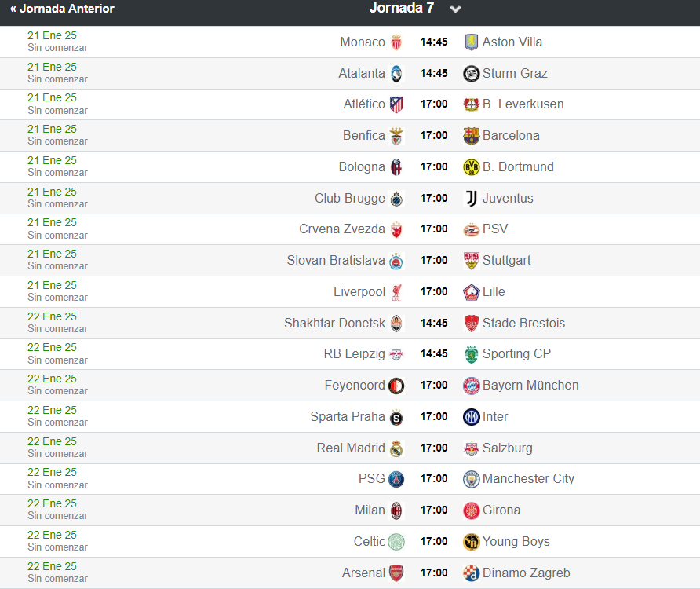Screen dimensions: 700x589
Task: Select the PSG badge icon
Action: 396,479
